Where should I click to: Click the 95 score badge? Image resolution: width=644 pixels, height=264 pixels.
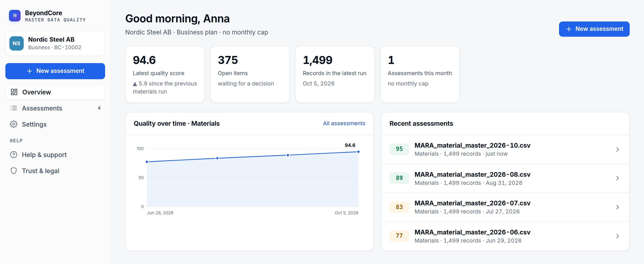(x=399, y=149)
